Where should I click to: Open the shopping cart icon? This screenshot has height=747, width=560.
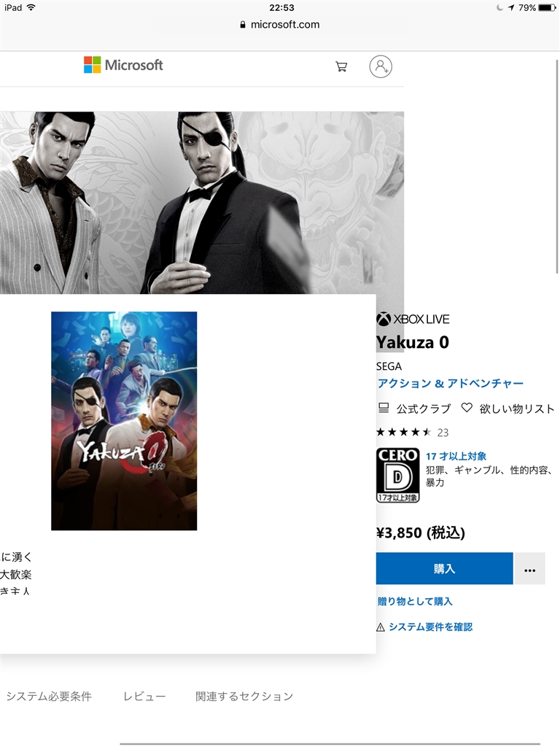pos(341,66)
